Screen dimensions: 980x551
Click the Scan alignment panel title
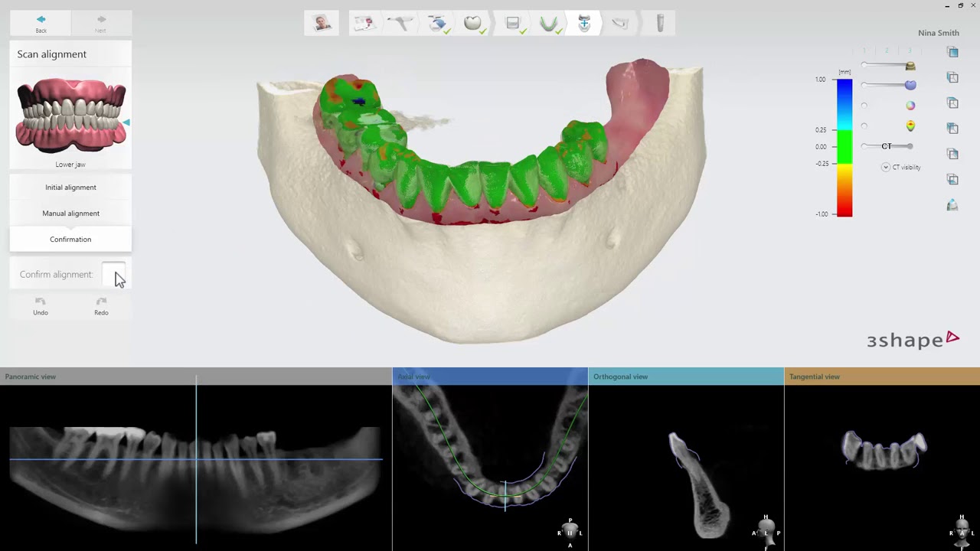point(52,54)
